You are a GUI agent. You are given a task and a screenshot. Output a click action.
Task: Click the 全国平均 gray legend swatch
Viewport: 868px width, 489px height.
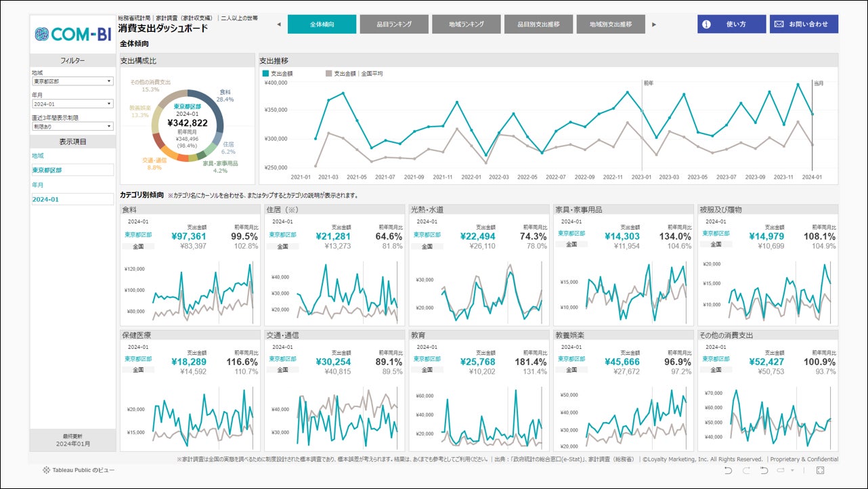pyautogui.click(x=329, y=73)
